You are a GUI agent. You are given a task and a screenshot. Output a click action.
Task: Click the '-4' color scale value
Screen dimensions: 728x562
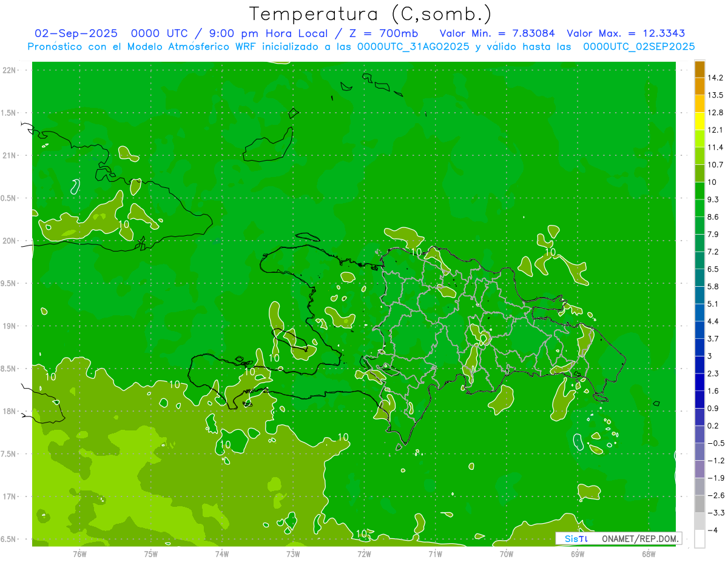[713, 530]
